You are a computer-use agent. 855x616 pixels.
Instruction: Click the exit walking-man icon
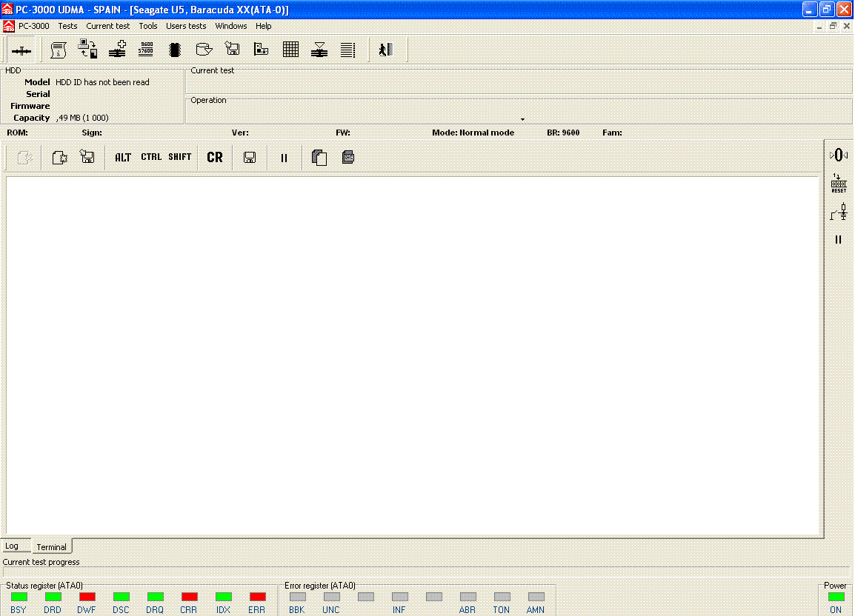tap(385, 50)
